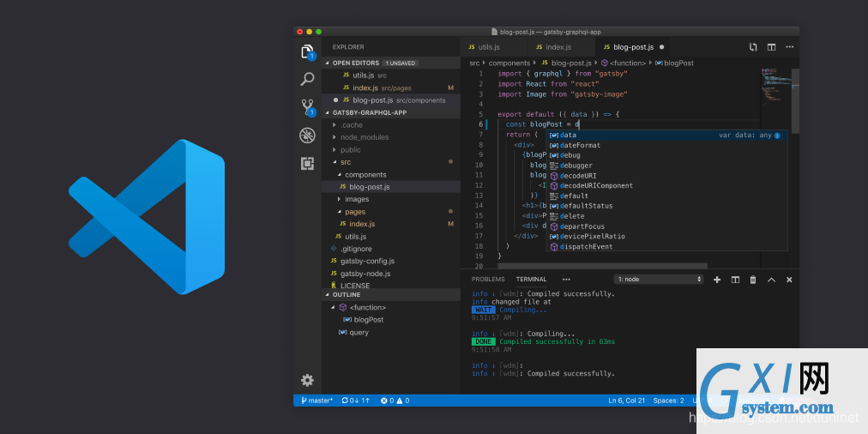Click the info icon in suggestion widget
Viewport: 868px width, 434px height.
click(x=777, y=135)
